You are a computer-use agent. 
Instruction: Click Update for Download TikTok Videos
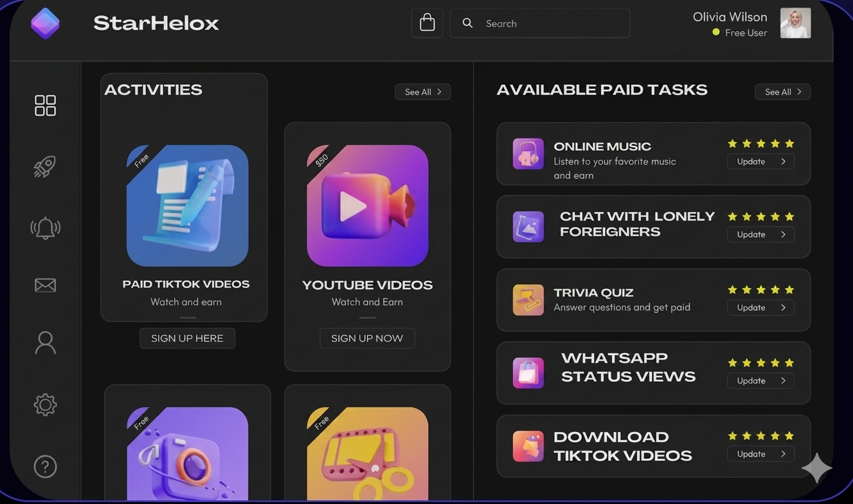click(761, 454)
